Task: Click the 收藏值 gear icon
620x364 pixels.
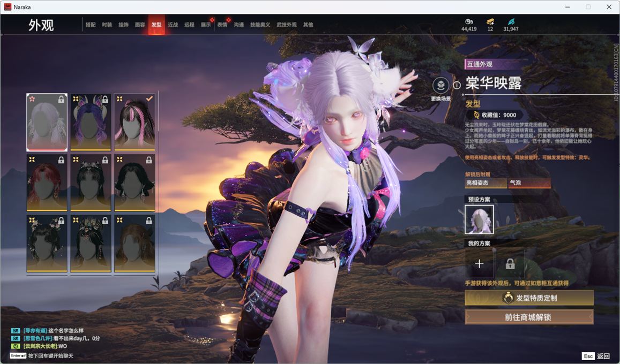Action: [x=476, y=115]
